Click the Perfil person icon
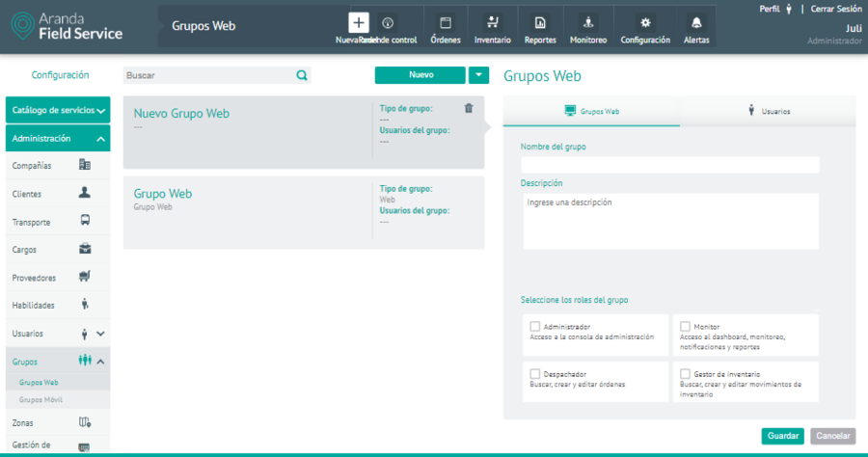The height and width of the screenshot is (457, 868). point(788,9)
